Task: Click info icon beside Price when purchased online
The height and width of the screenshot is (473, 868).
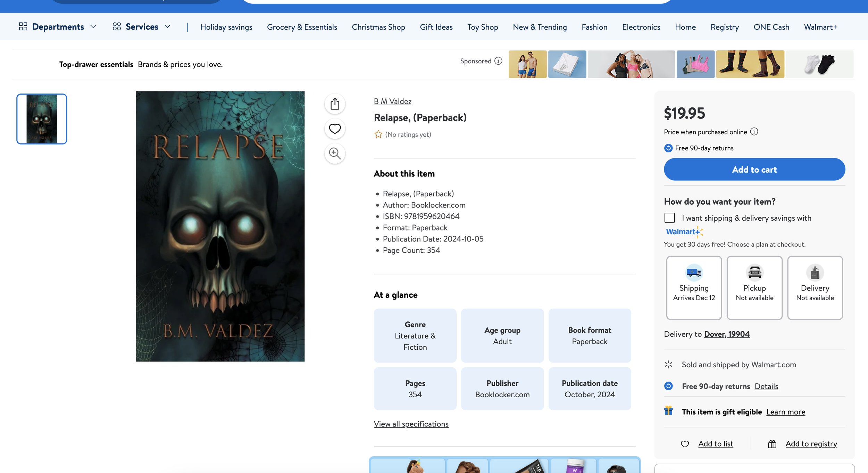Action: click(x=754, y=132)
